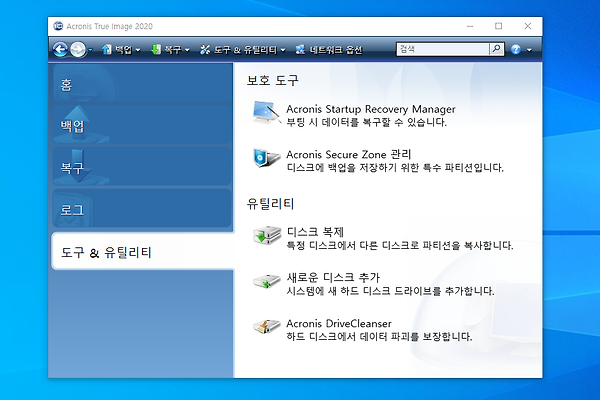
Task: Open the help question mark icon
Action: 515,48
